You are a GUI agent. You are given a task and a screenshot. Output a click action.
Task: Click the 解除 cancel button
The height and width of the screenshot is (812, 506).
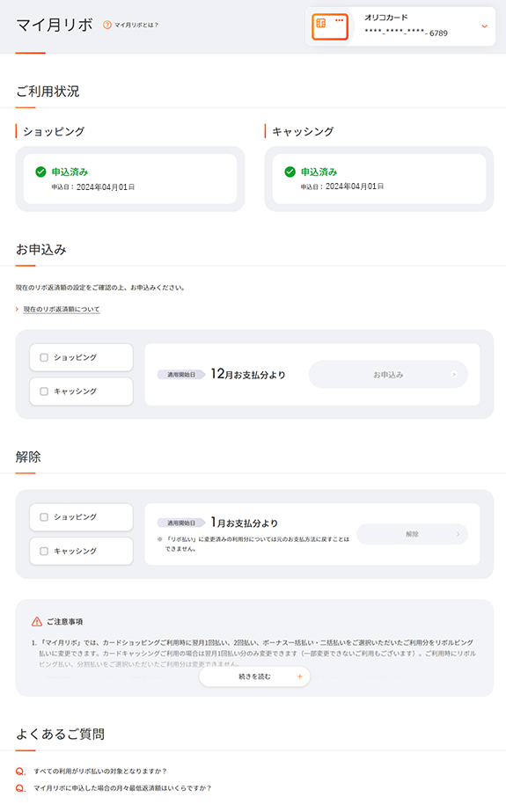pyautogui.click(x=412, y=534)
